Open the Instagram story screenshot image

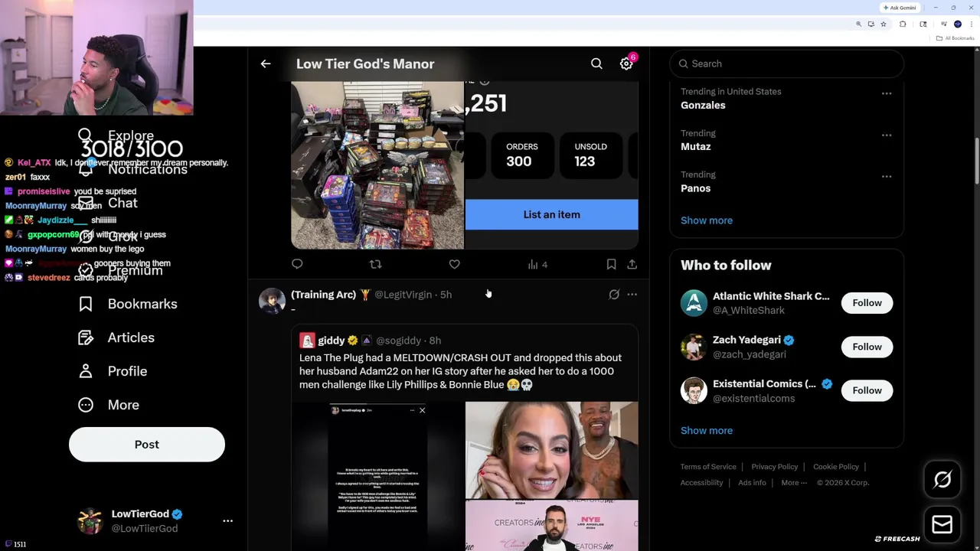coord(377,476)
